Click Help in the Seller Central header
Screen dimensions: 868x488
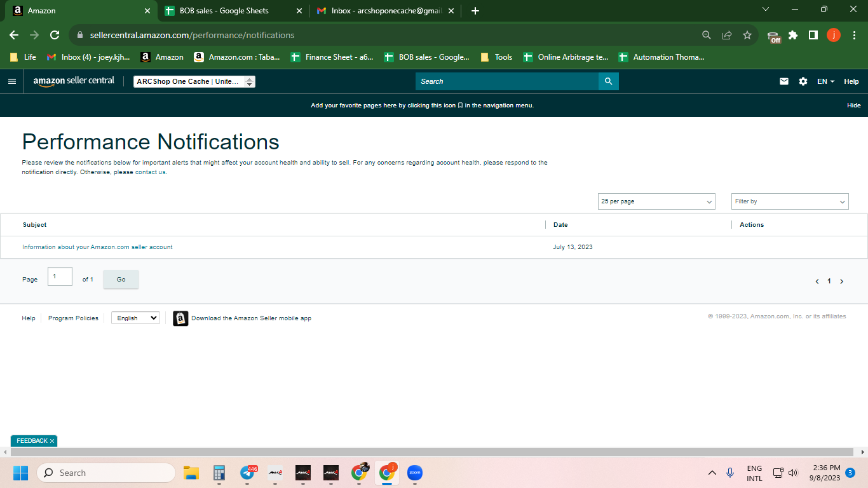click(x=851, y=81)
